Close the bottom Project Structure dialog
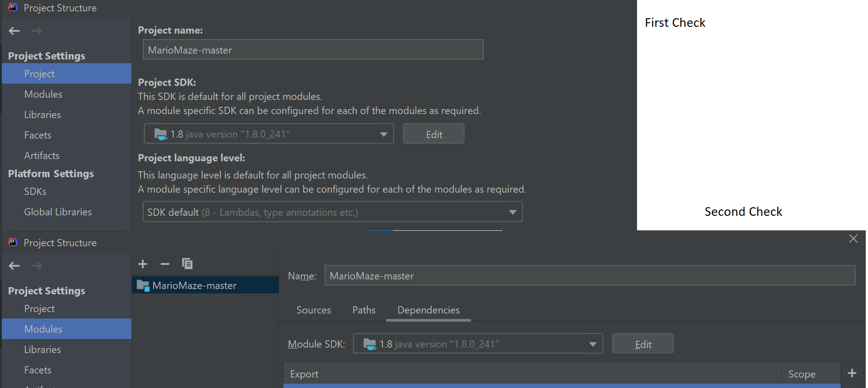868x388 pixels. coord(853,239)
